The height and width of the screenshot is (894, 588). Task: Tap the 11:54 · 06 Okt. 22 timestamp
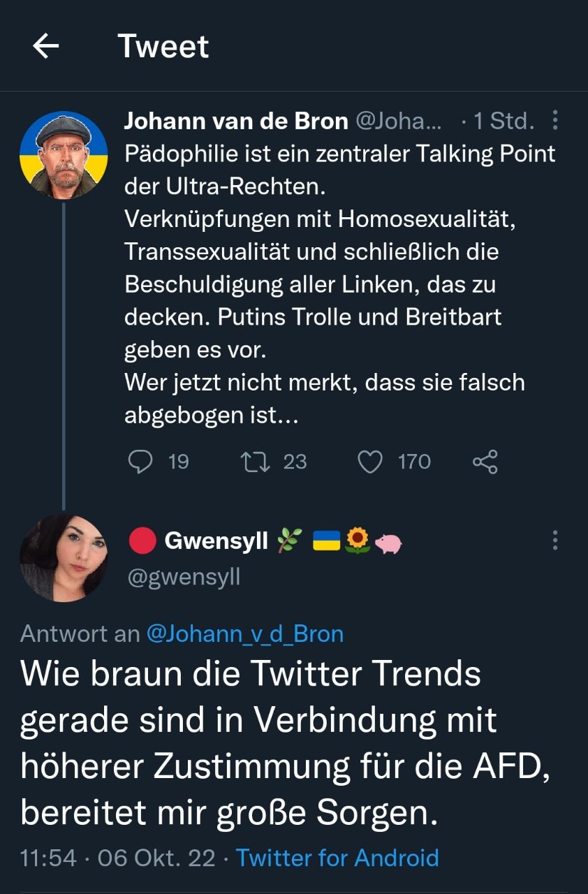[x=118, y=858]
